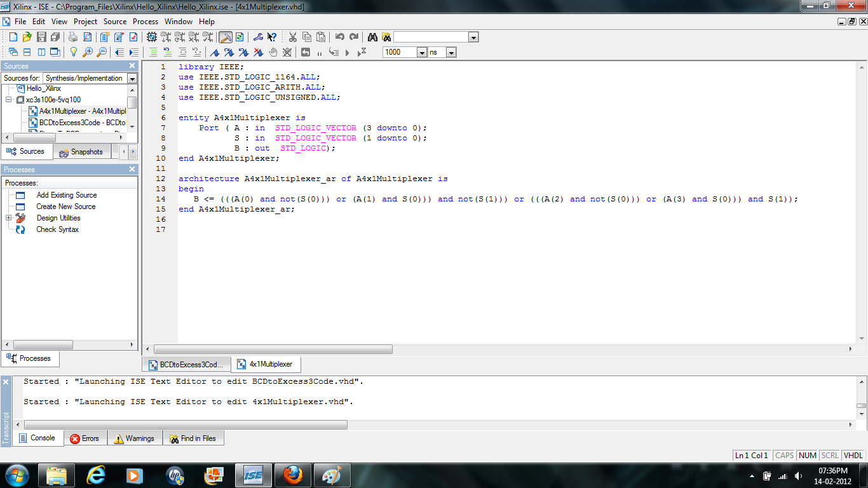Click the New Source toolbar icon
Viewport: 868px width, 488px height.
pos(104,37)
